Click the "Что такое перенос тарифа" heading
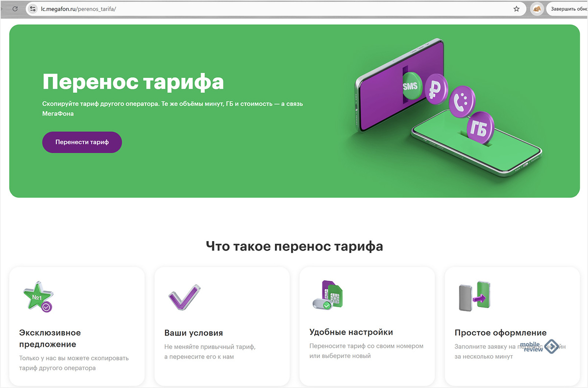Image resolution: width=588 pixels, height=388 pixels. pos(294,246)
